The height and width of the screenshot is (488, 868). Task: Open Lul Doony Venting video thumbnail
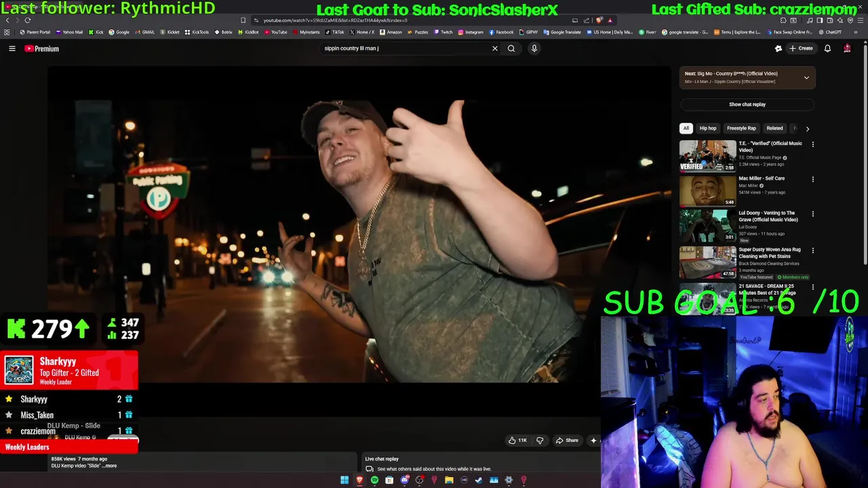tap(707, 226)
